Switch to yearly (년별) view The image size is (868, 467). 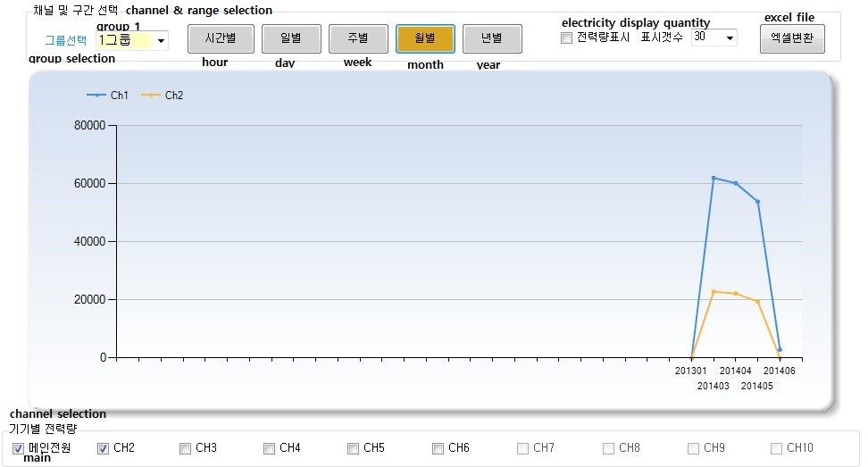pos(491,38)
